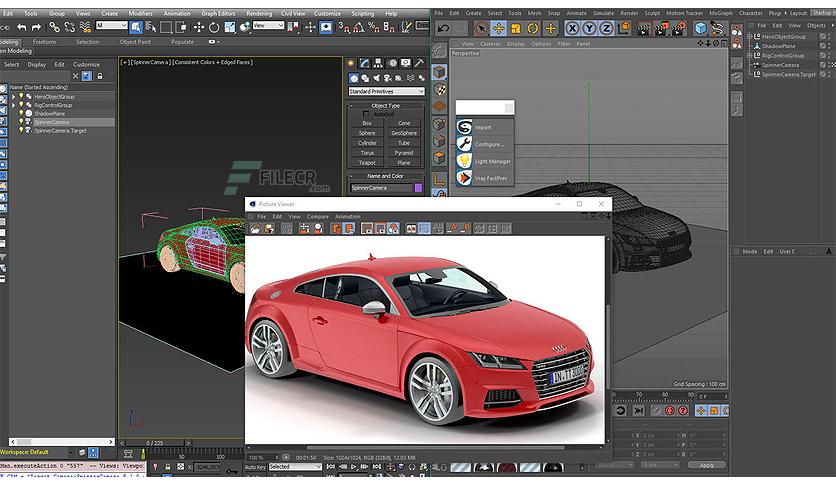Screen dimensions: 836x484
Task: Toggle the Angle Snap icon in 3ds Max
Action: click(x=359, y=27)
